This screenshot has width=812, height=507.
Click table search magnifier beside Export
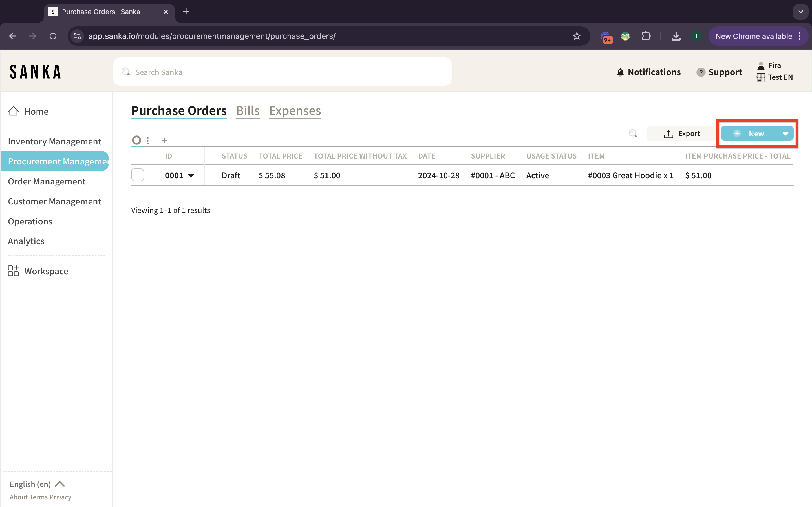632,134
